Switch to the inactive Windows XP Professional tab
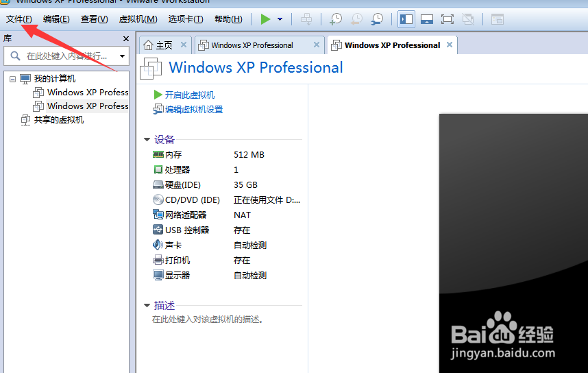This screenshot has height=373, width=588. pos(252,45)
